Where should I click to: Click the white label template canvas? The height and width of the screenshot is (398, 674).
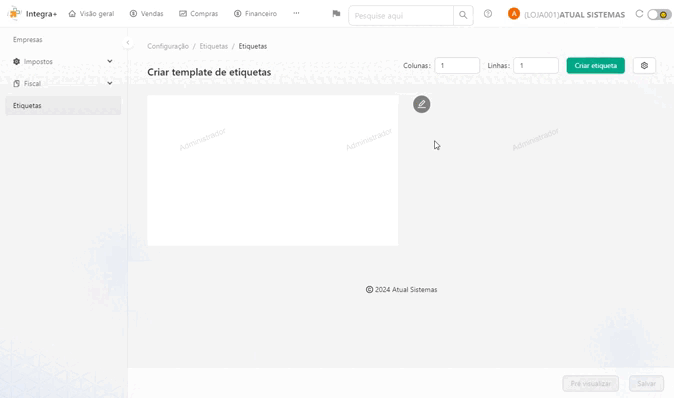coord(273,171)
